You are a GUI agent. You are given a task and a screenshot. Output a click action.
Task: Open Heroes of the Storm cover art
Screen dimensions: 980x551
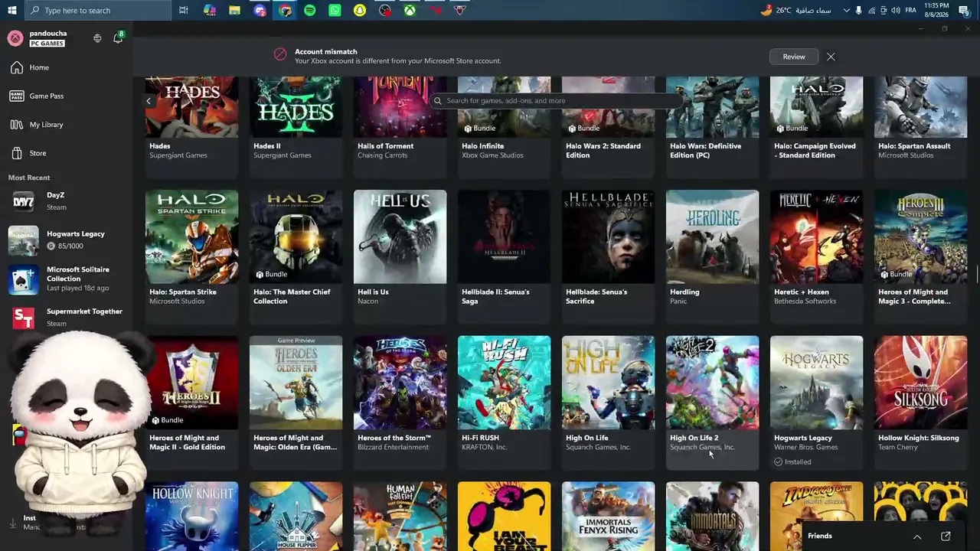400,383
